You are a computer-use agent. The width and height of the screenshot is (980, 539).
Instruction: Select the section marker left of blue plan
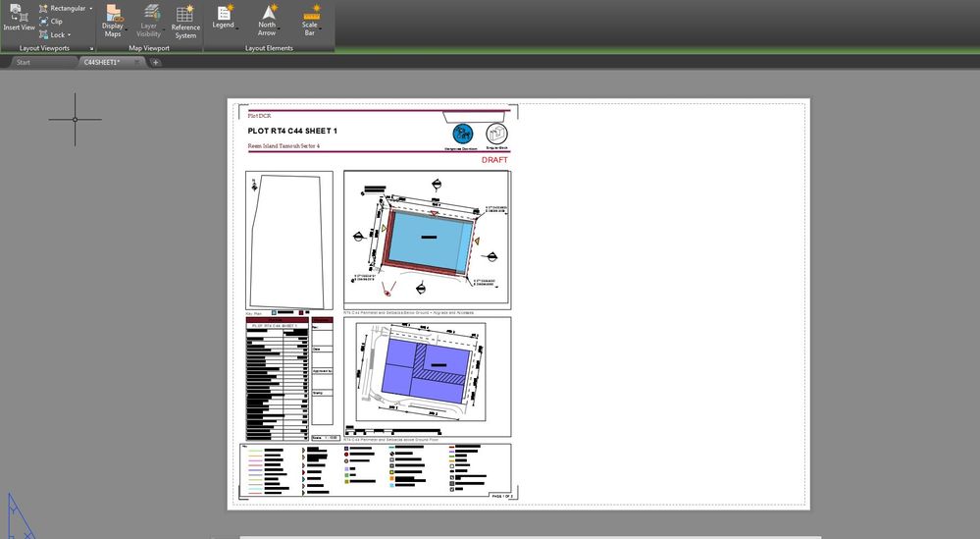pos(359,237)
